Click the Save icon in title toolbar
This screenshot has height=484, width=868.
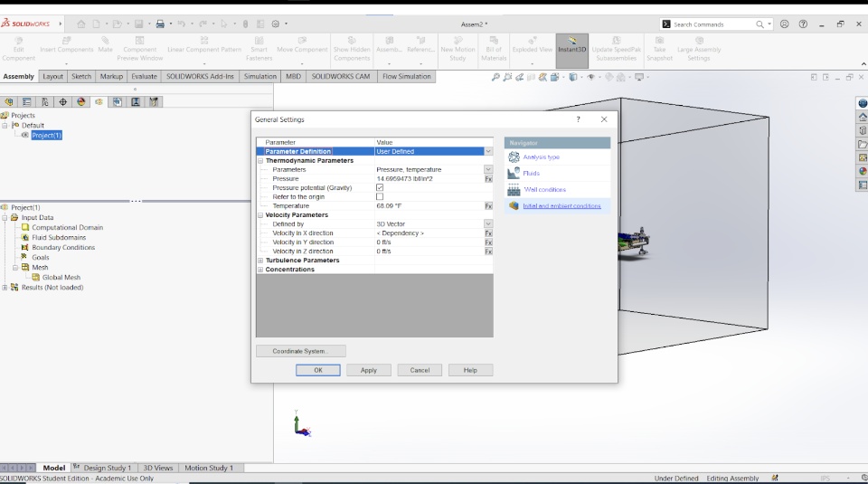139,24
